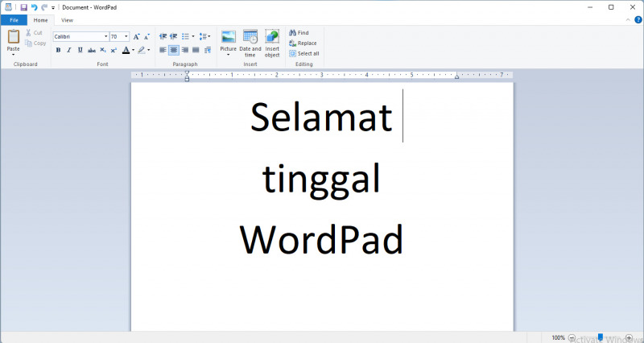The width and height of the screenshot is (644, 343).
Task: Insert Date and time
Action: click(x=250, y=37)
